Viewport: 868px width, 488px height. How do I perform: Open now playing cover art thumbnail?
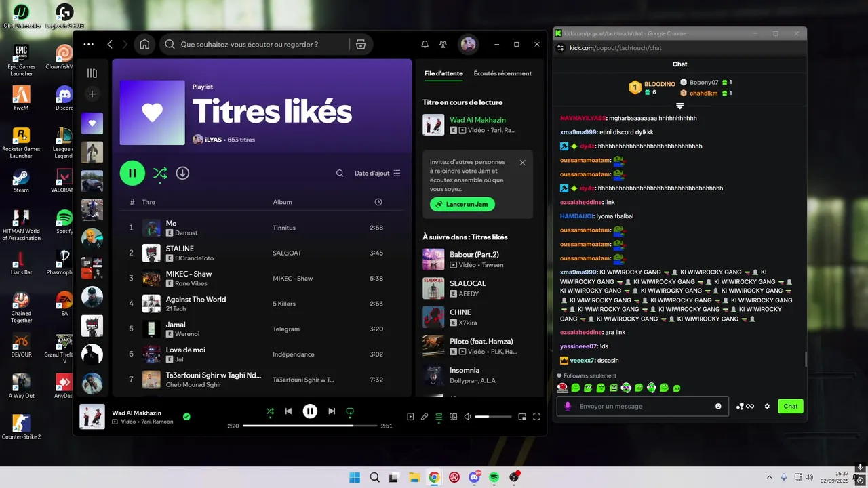click(92, 417)
